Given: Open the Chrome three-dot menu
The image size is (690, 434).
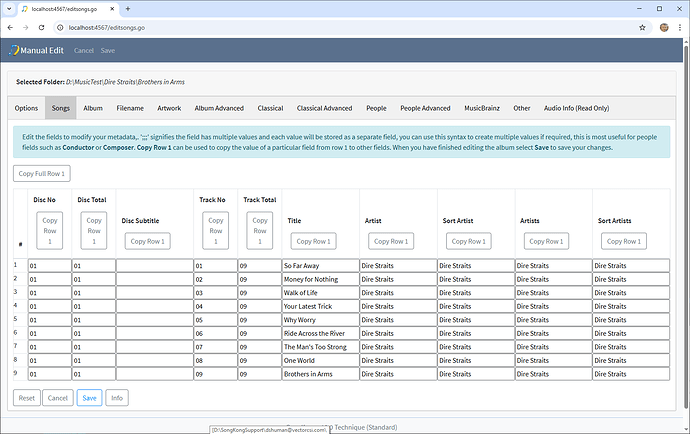Looking at the screenshot, I should (x=679, y=27).
